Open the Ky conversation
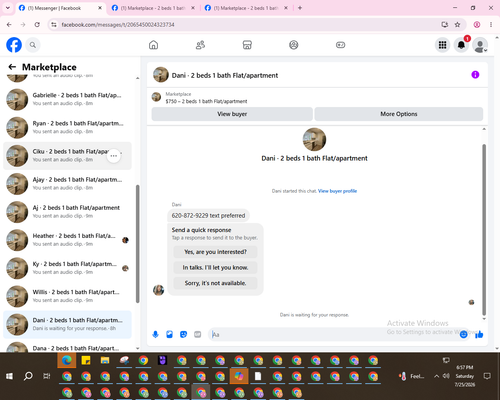Screen dimensions: 500x400 [x=67, y=268]
